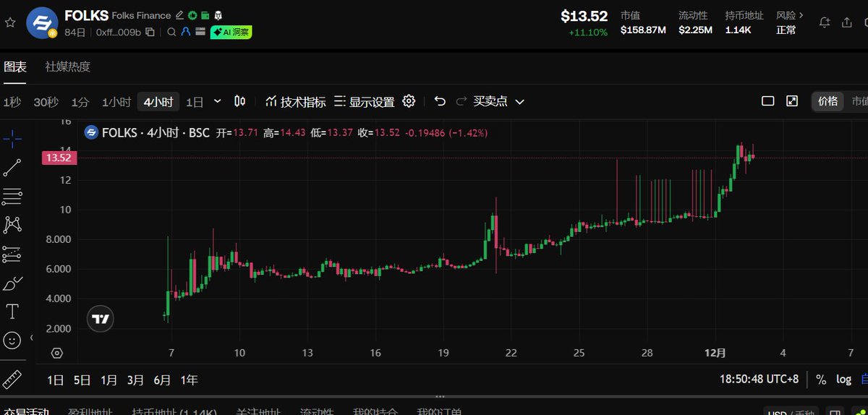This screenshot has height=415, width=868.
Task: Set chart range to 1月
Action: pyautogui.click(x=109, y=380)
